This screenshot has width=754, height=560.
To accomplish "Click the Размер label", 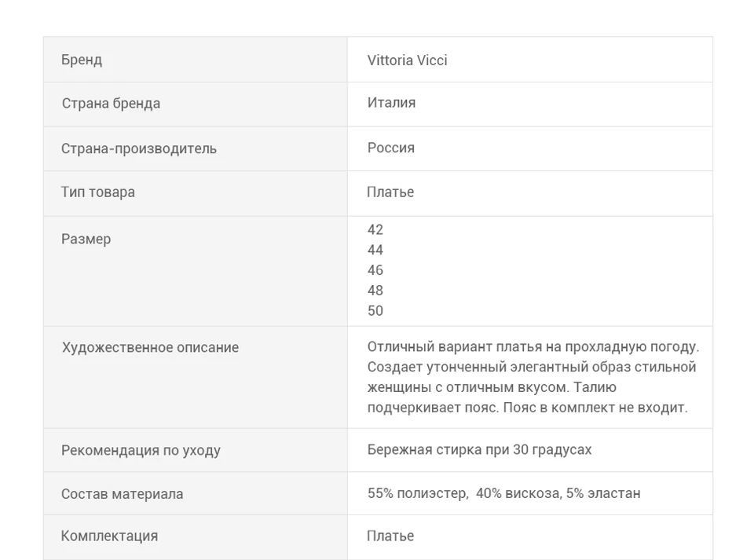I will click(86, 239).
